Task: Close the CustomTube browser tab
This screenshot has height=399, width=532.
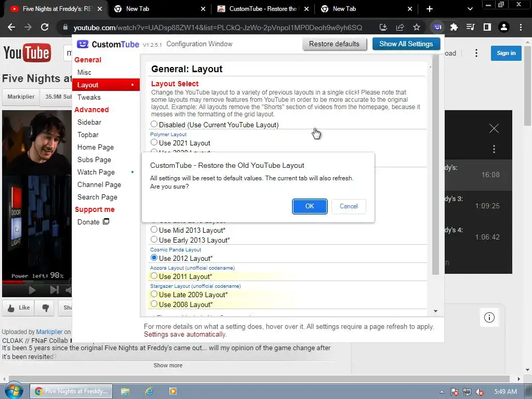Action: click(307, 9)
